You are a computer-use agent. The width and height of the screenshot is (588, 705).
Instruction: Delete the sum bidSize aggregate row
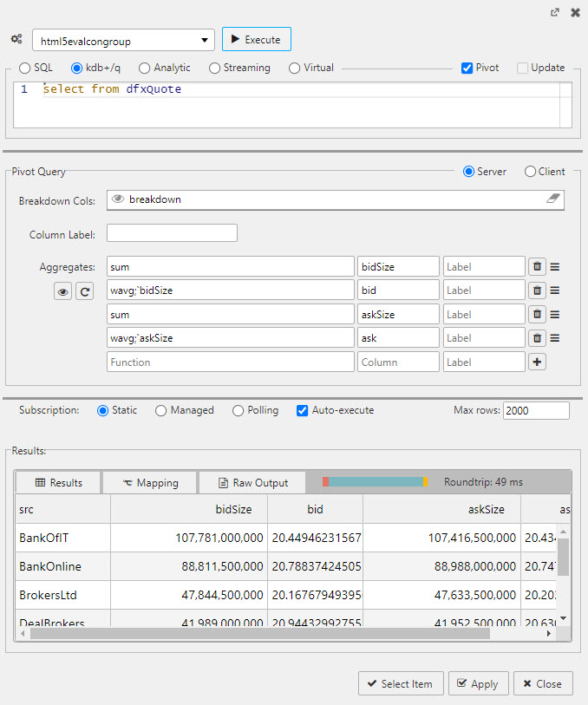point(537,266)
